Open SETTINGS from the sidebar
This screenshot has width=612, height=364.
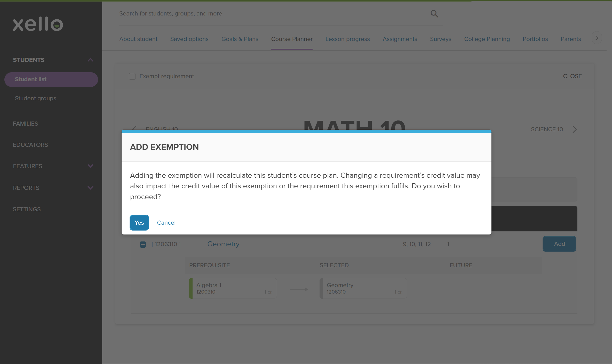27,209
